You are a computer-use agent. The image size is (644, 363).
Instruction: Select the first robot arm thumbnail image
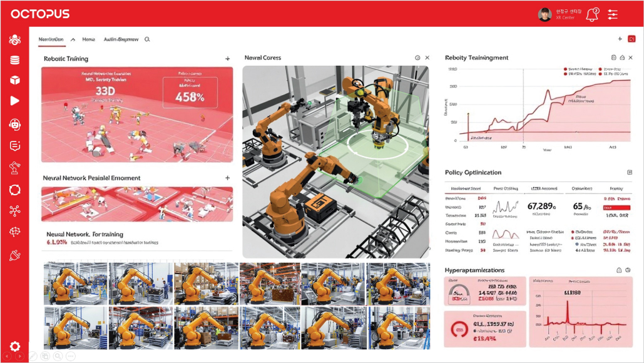[x=76, y=284]
